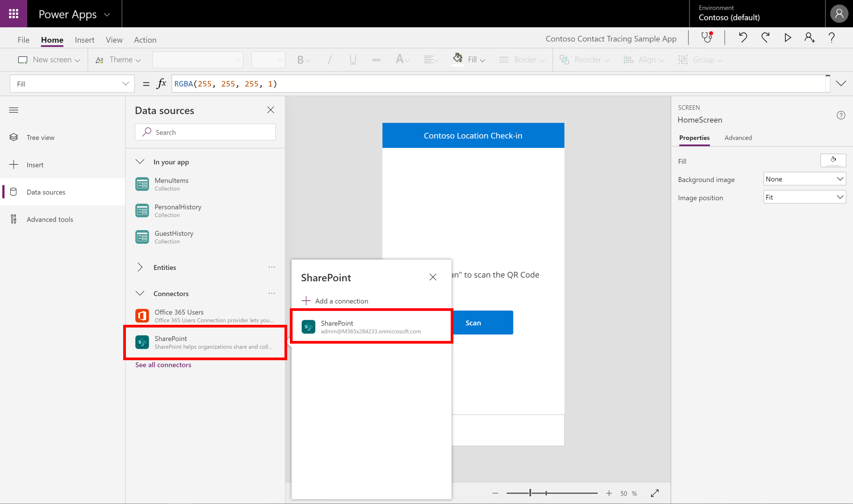Open the app launcher waffle icon
The width and height of the screenshot is (853, 504).
[x=13, y=13]
